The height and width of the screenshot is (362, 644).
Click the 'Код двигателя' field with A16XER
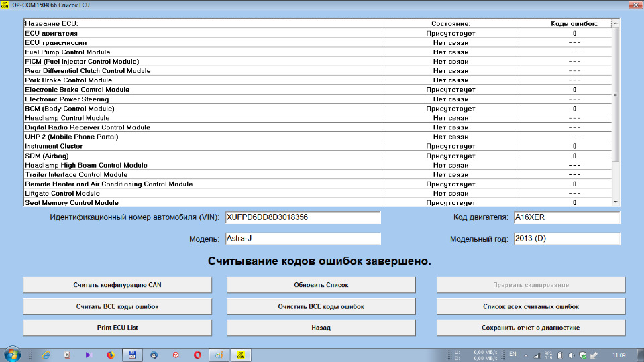[x=567, y=217]
